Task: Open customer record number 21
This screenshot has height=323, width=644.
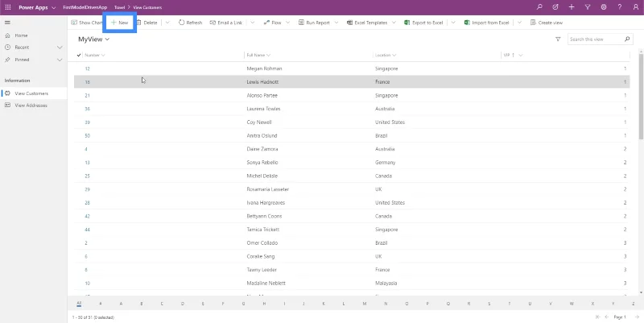Action: click(88, 95)
